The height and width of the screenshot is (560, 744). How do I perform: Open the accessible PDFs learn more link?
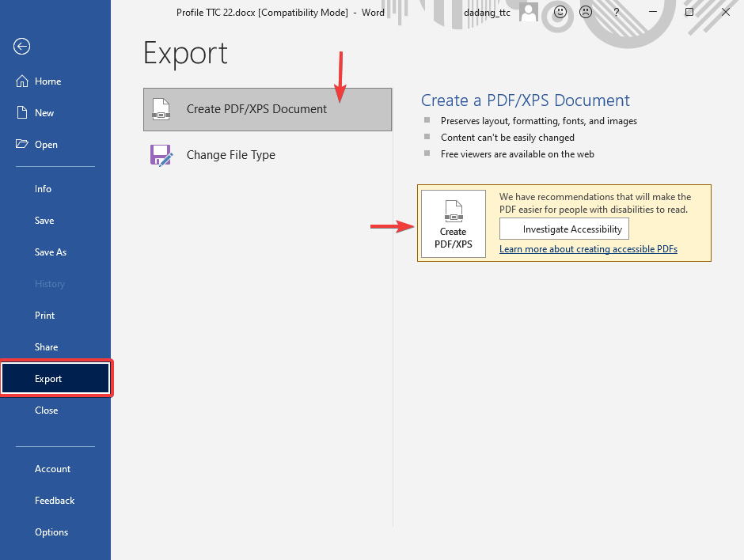tap(588, 248)
